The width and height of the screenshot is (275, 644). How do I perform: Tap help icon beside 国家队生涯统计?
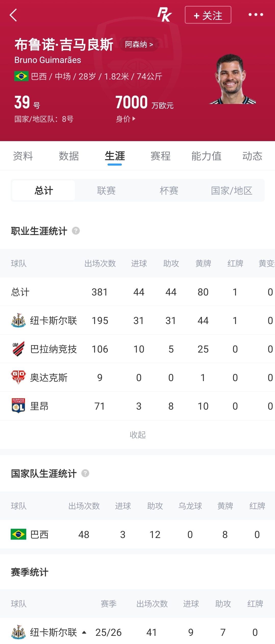tap(85, 473)
